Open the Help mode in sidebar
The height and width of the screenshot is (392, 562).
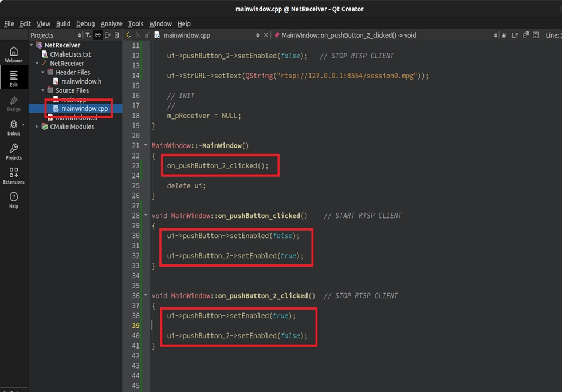14,200
